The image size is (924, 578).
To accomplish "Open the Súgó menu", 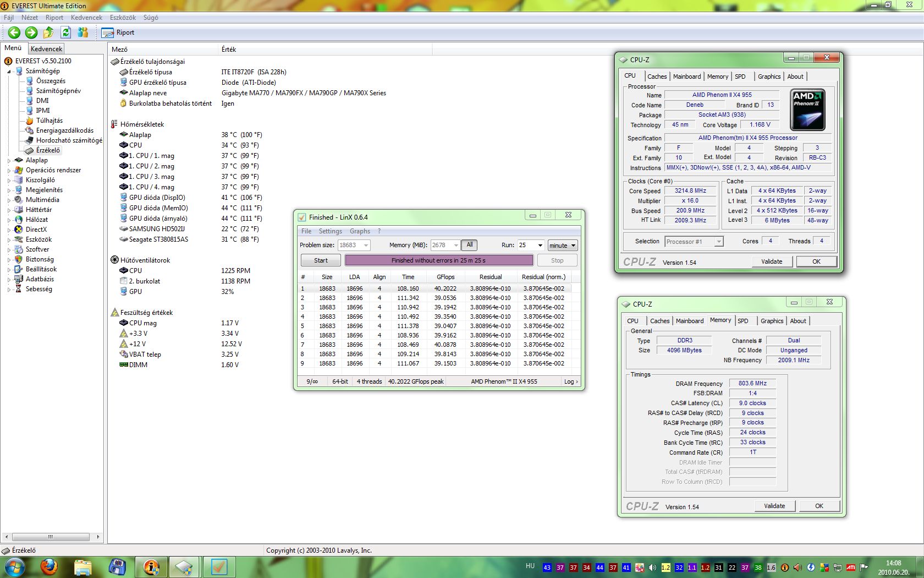I will [x=151, y=18].
